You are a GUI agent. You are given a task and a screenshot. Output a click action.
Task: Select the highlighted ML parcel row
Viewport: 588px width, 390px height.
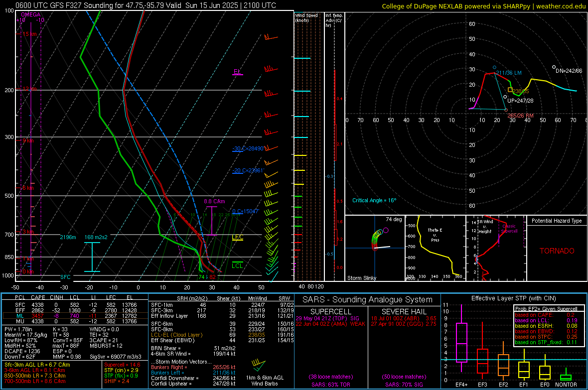pyautogui.click(x=75, y=316)
